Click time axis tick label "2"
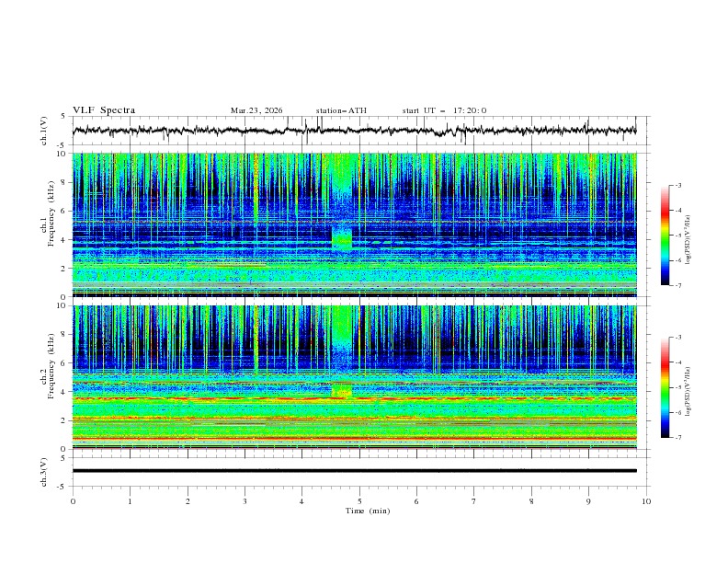Image resolution: width=728 pixels, height=563 pixels. click(188, 501)
